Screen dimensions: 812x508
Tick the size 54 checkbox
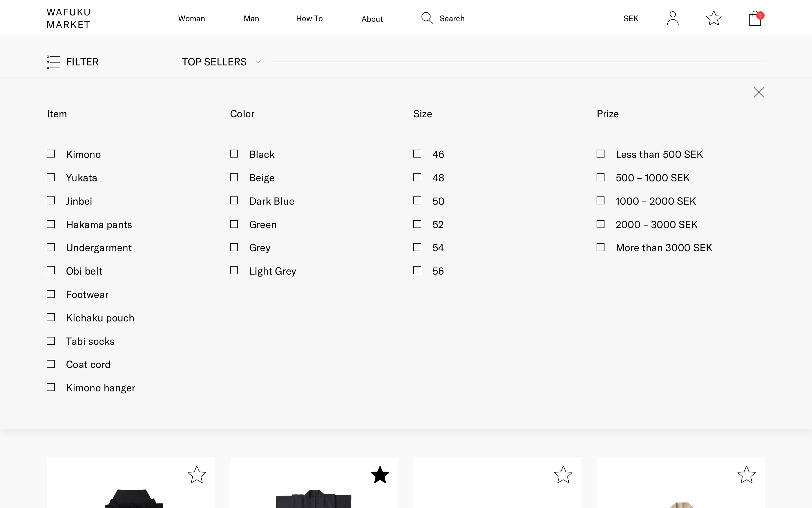tap(417, 247)
